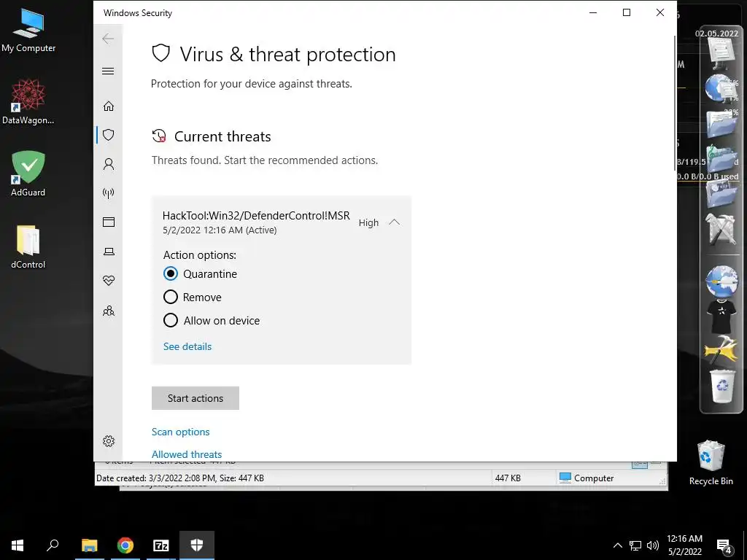
Task: Open the Windows Start menu
Action: [x=18, y=545]
